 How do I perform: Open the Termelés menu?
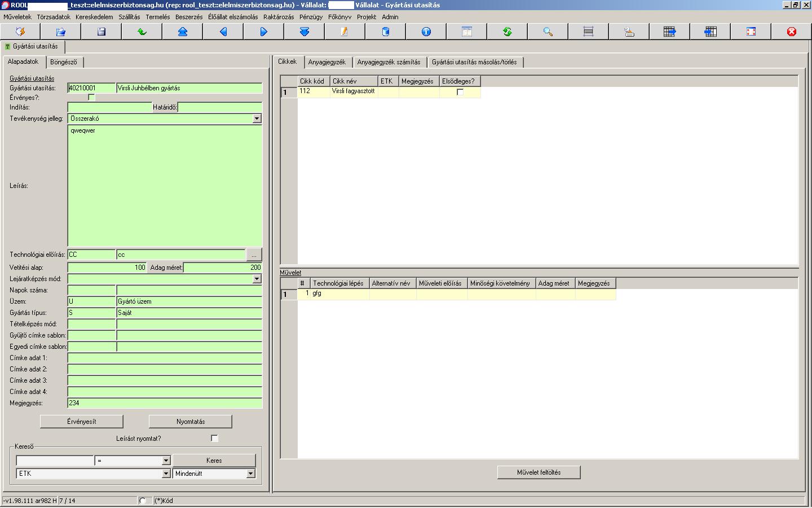[158, 17]
